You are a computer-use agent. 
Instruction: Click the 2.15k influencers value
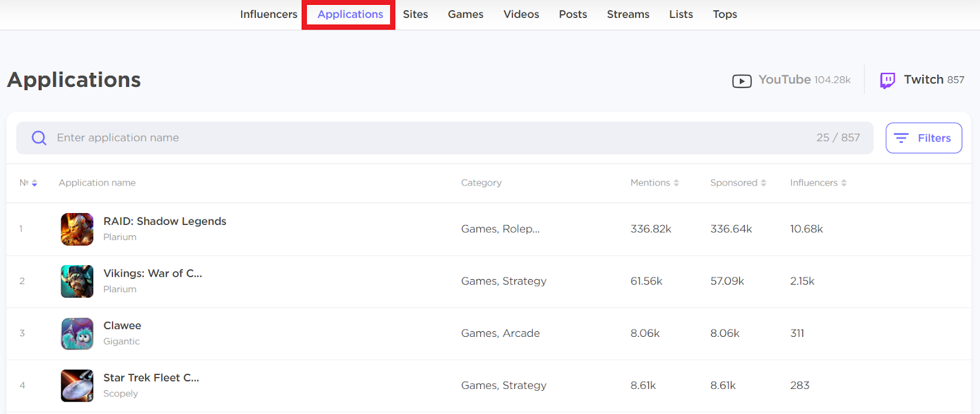point(802,281)
